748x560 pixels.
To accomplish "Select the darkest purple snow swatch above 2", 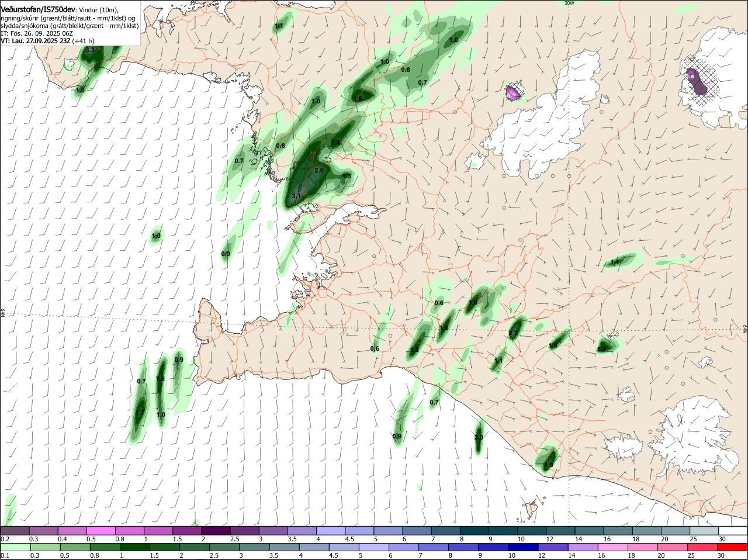I will click(x=216, y=531).
